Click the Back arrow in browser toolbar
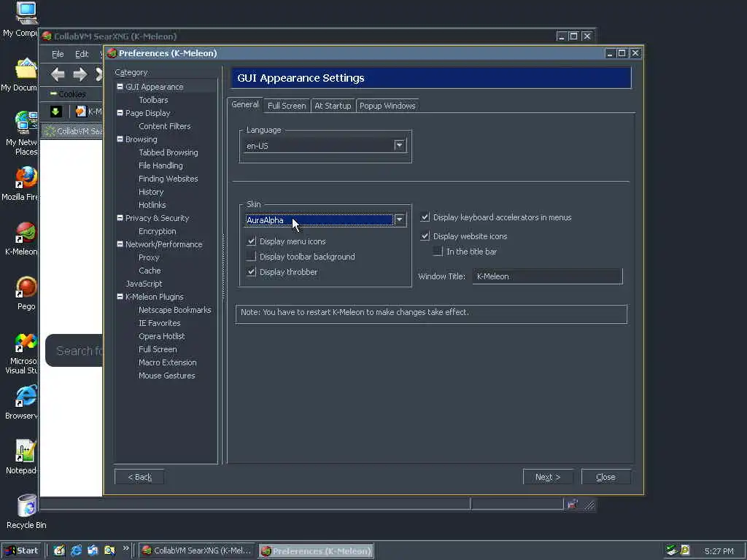747x560 pixels. tap(58, 74)
